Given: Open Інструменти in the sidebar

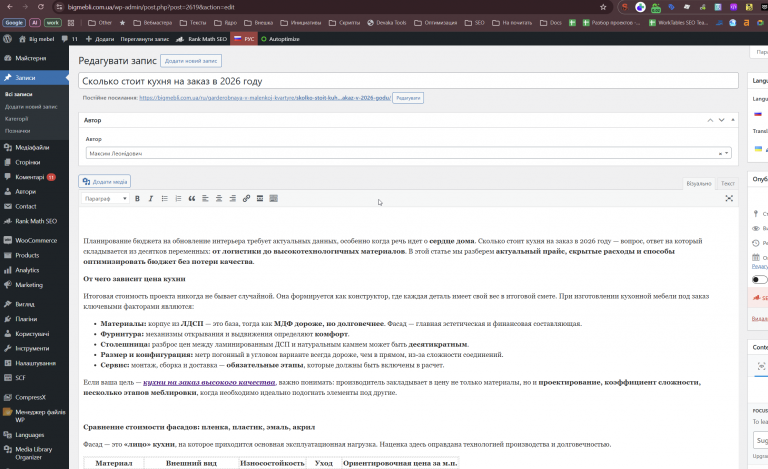Looking at the screenshot, I should click(34, 348).
